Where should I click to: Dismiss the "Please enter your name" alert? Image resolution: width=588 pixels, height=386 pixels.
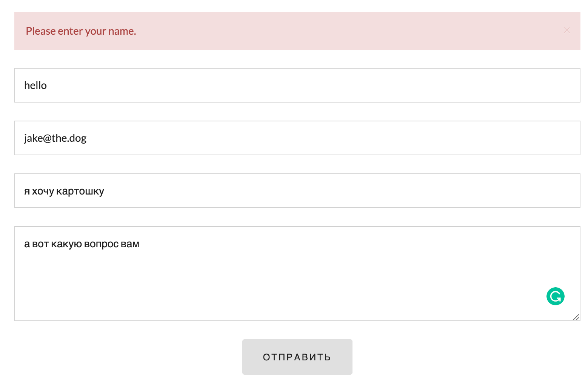pyautogui.click(x=566, y=31)
